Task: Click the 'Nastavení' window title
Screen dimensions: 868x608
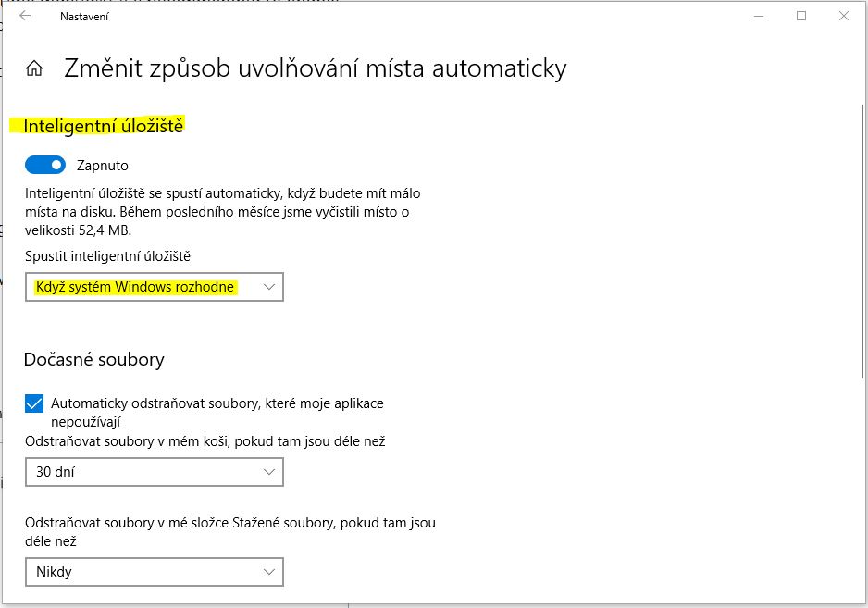Action: click(x=84, y=17)
